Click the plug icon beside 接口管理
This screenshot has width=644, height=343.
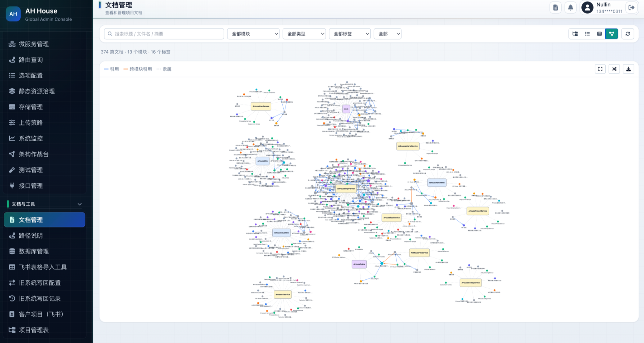[x=12, y=185]
